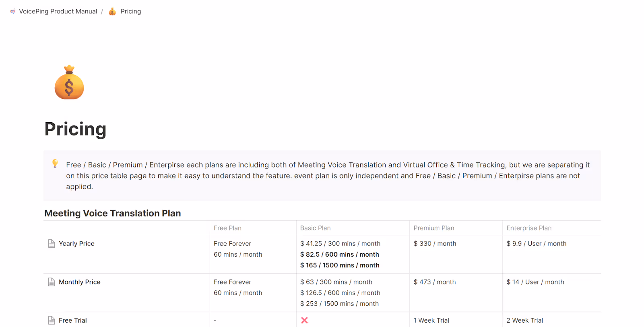Click "$ 330 / month" Premium yearly price
Screen dimensions: 644x327
tap(435, 243)
